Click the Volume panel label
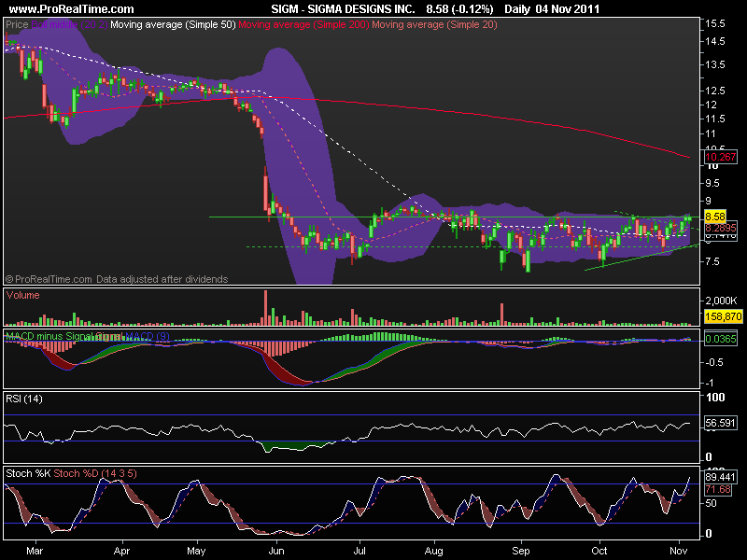Viewport: 747px width, 560px height. [x=22, y=295]
